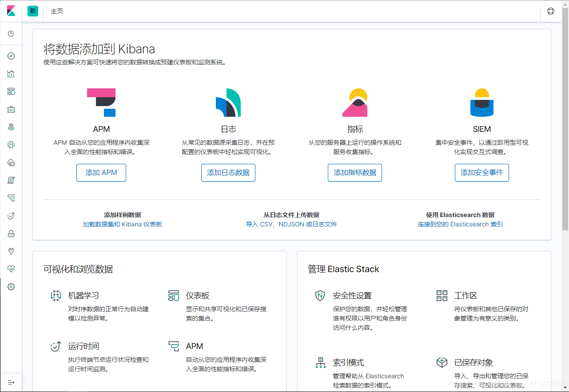Click the 索引模式 icon

pos(320,363)
